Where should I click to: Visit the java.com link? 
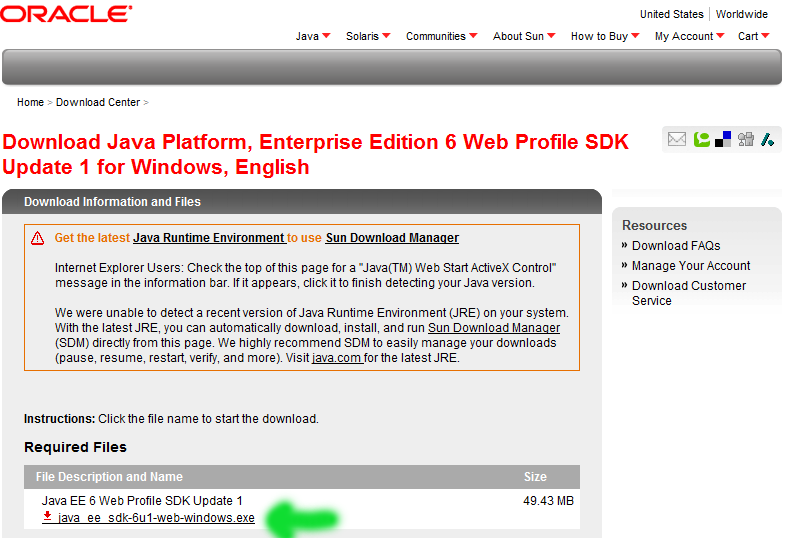(336, 358)
